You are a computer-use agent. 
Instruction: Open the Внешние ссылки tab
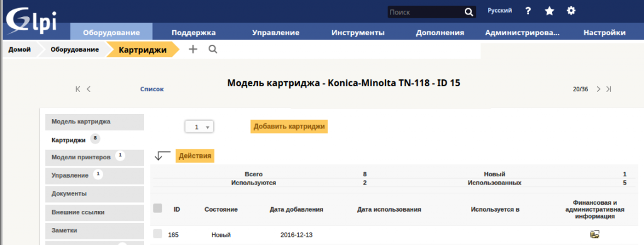[x=94, y=212]
